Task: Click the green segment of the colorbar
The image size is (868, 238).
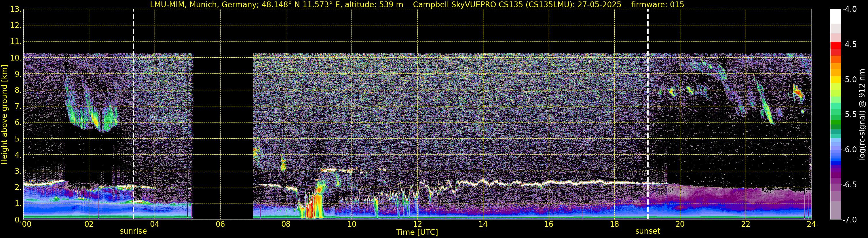Action: coord(836,123)
